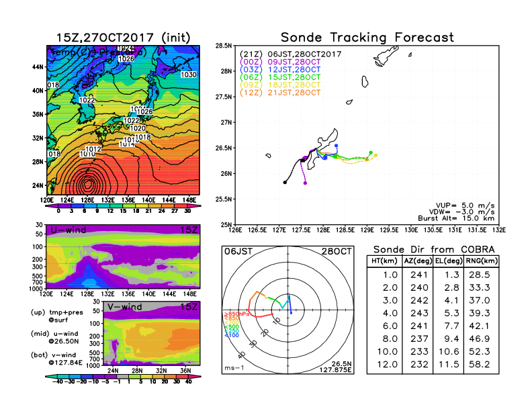Click the black 21Z track endpoint dot
532x411 pixels.
285,183
